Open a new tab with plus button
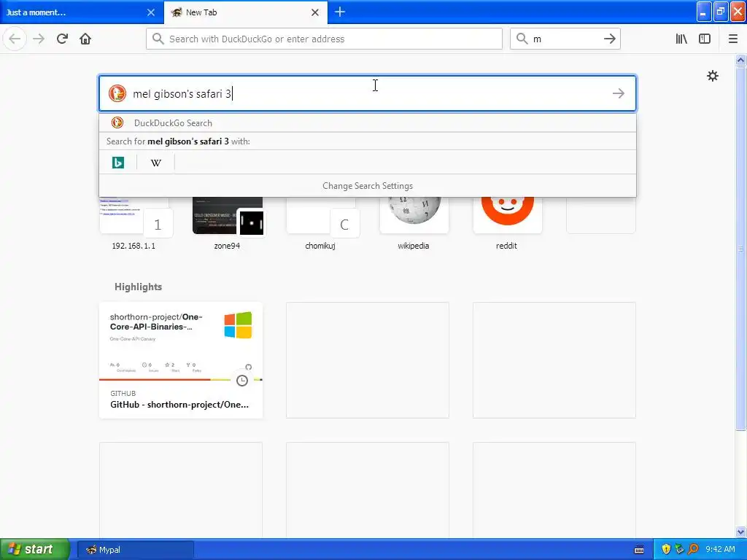Viewport: 747px width, 560px height. click(x=340, y=12)
